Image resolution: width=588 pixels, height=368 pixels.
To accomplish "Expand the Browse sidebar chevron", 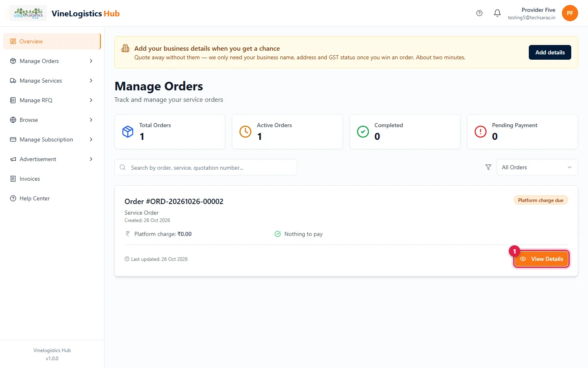I will pos(91,120).
